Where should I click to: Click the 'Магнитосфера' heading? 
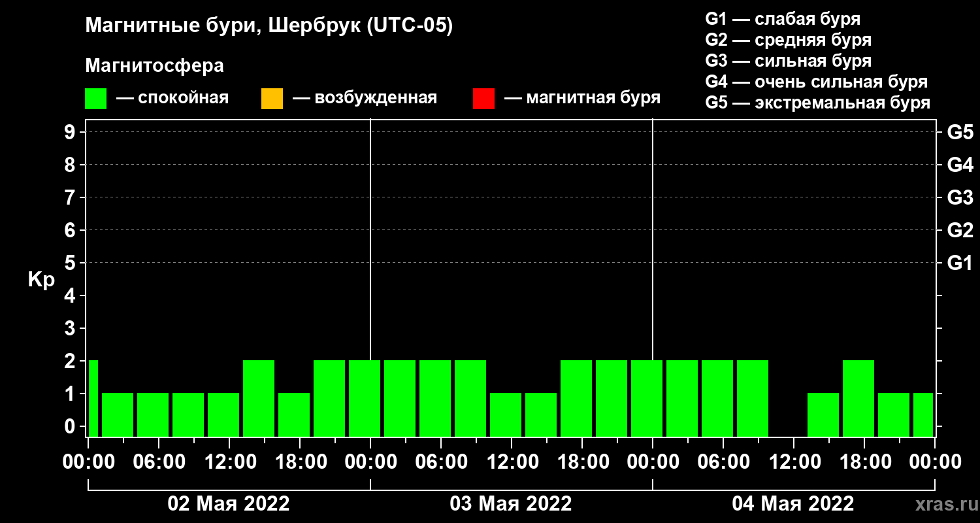pos(154,66)
